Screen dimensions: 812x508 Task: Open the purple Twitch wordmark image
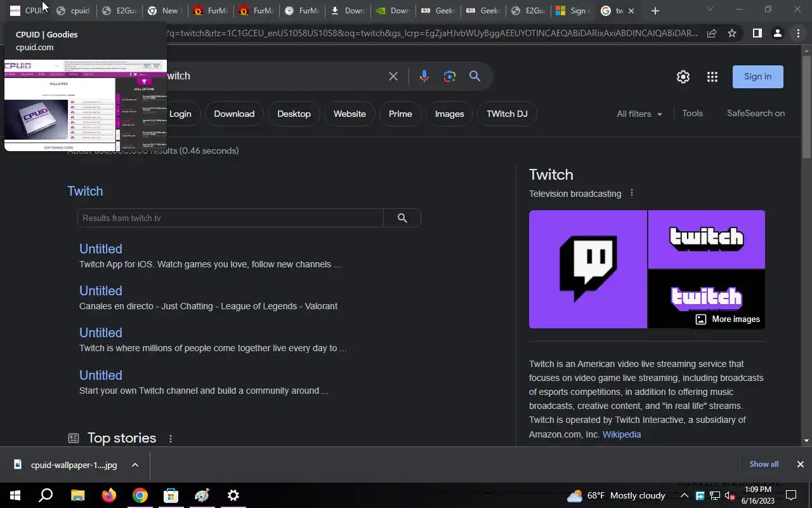click(x=707, y=239)
